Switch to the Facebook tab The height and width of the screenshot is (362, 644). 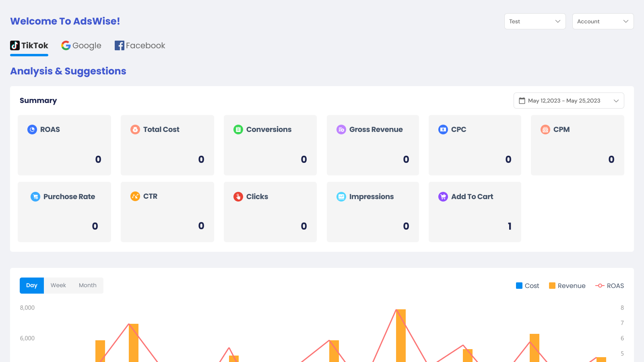140,45
